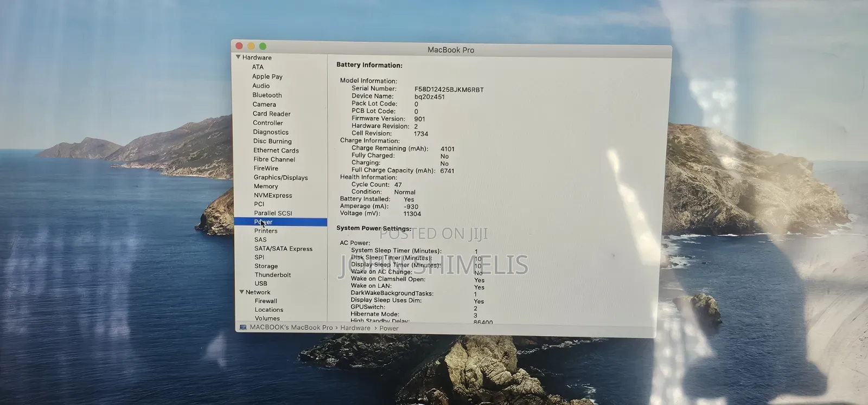
Task: Click the computer icon in path bar
Action: click(x=243, y=327)
